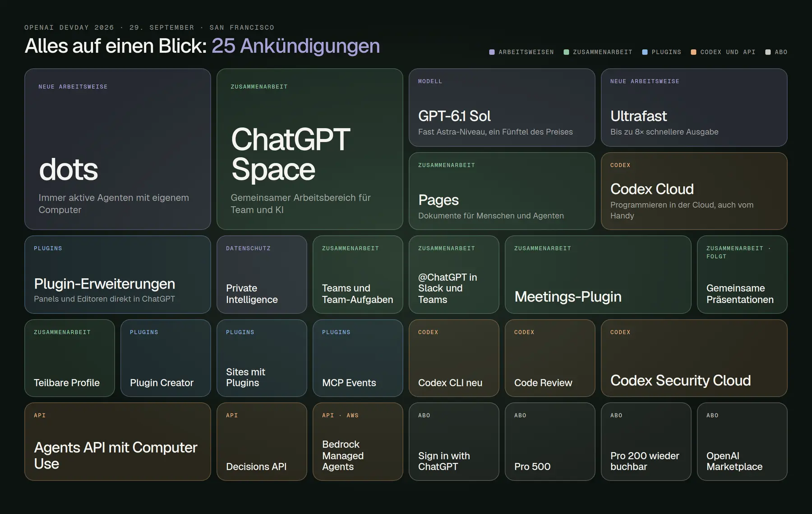Image resolution: width=812 pixels, height=514 pixels.
Task: Click the DATENSCHUTZ tag label
Action: (x=248, y=248)
